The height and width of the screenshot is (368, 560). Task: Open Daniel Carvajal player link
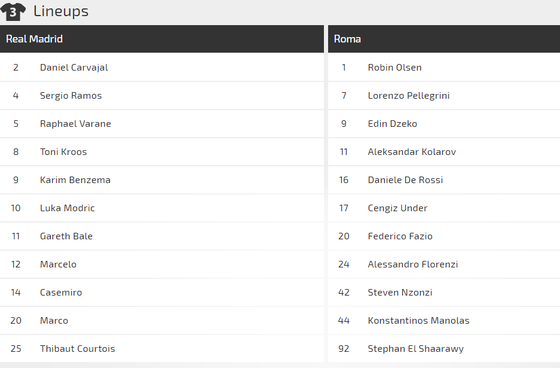point(74,68)
